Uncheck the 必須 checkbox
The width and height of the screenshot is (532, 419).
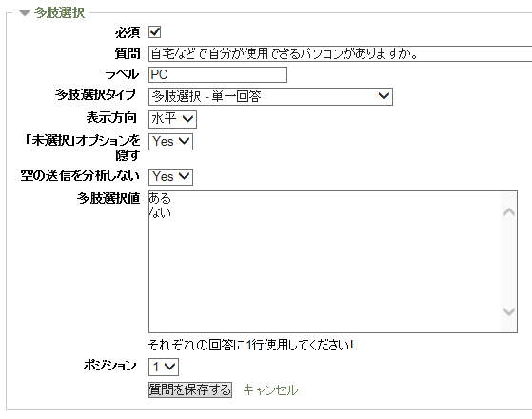point(155,32)
